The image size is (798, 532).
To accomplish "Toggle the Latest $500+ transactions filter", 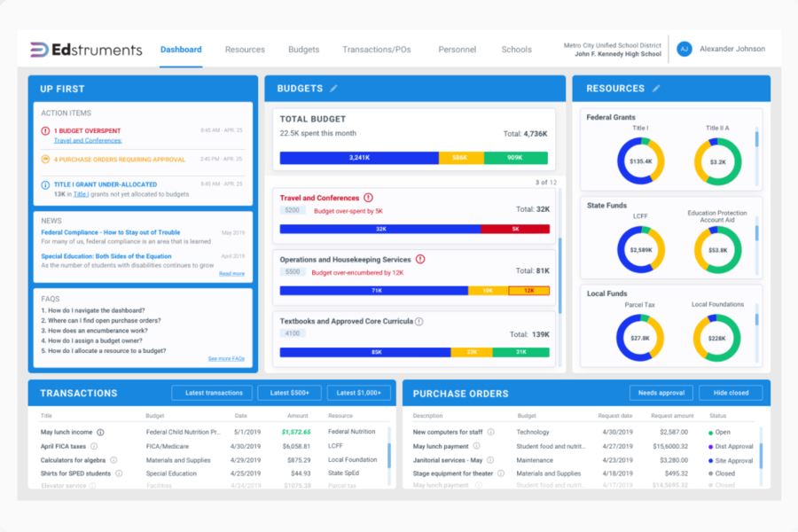I will click(289, 393).
